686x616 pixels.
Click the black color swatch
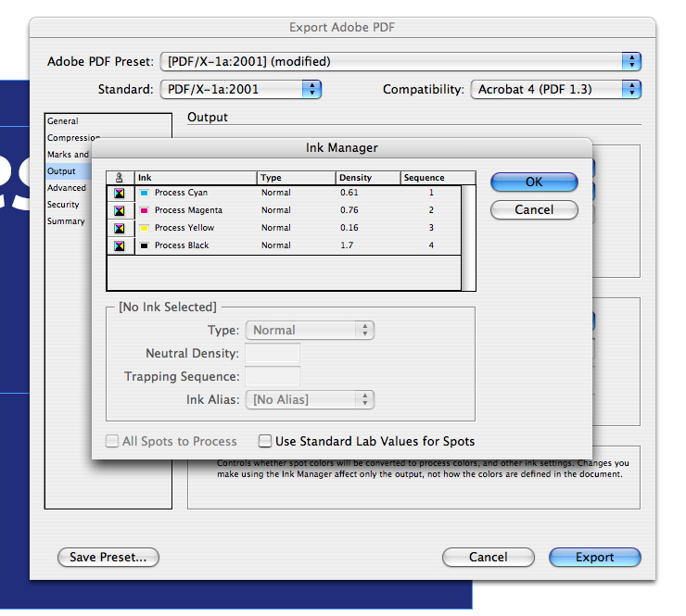pos(144,245)
